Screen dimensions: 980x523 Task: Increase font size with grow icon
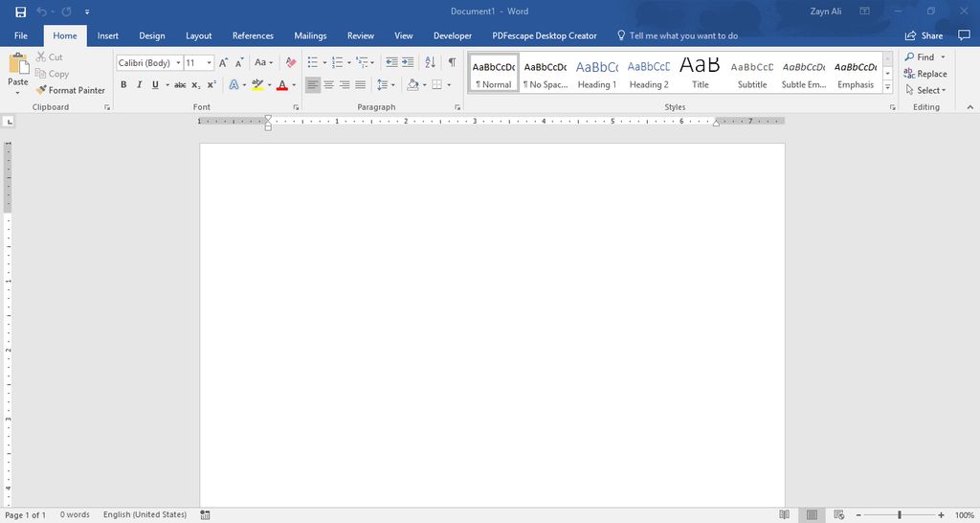click(x=223, y=62)
